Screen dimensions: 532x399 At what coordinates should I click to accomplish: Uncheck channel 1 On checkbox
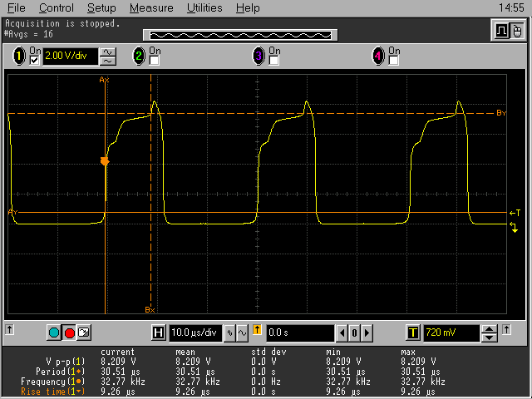34,61
